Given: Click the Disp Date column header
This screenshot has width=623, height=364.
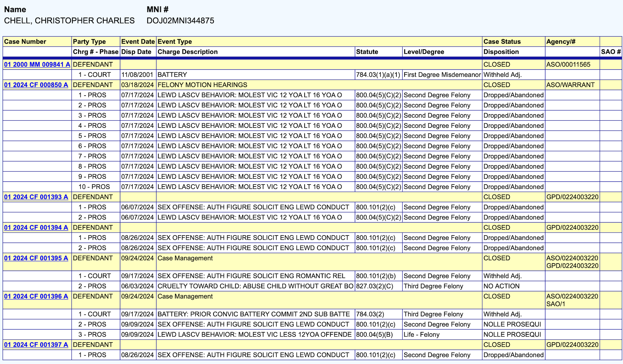Looking at the screenshot, I should (136, 52).
